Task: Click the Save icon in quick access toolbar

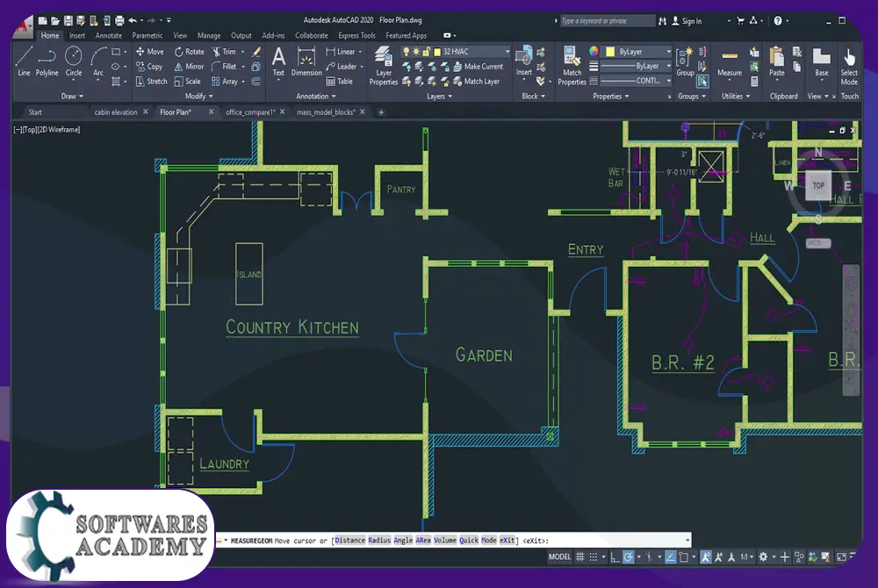Action: click(68, 21)
